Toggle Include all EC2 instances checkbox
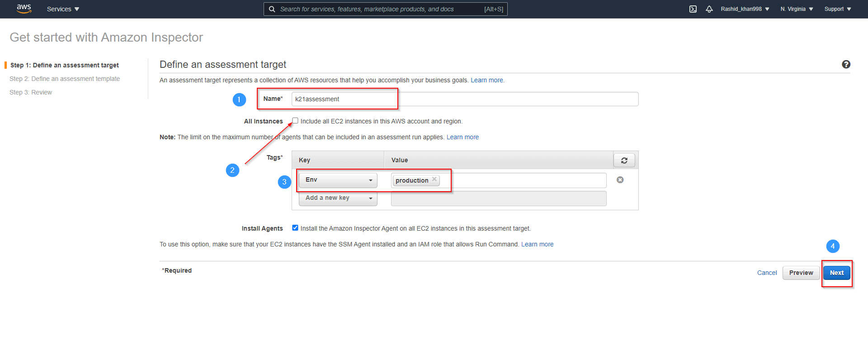The height and width of the screenshot is (364, 868). click(295, 121)
